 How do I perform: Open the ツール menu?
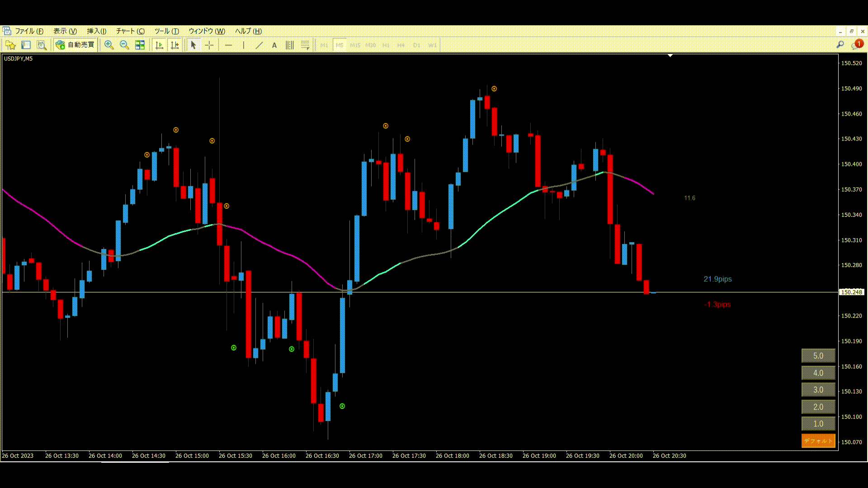pos(166,31)
